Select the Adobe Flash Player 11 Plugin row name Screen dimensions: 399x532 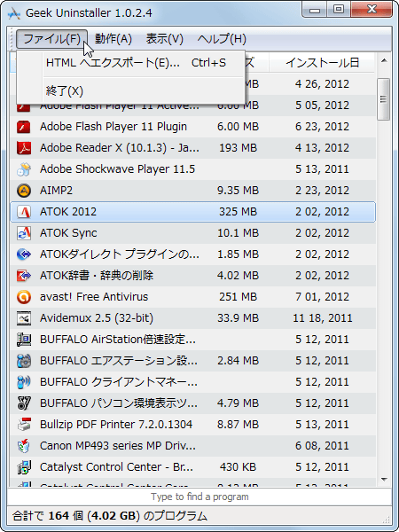click(x=113, y=127)
